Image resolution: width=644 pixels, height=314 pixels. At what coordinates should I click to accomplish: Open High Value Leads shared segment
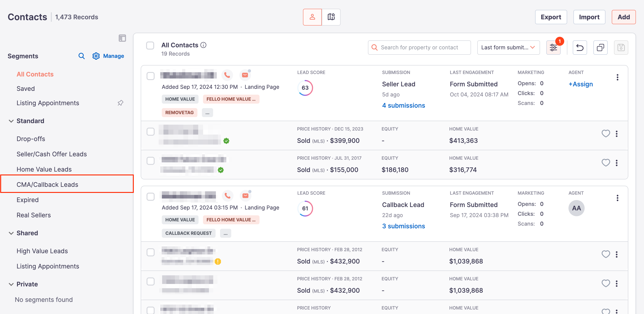tap(42, 251)
